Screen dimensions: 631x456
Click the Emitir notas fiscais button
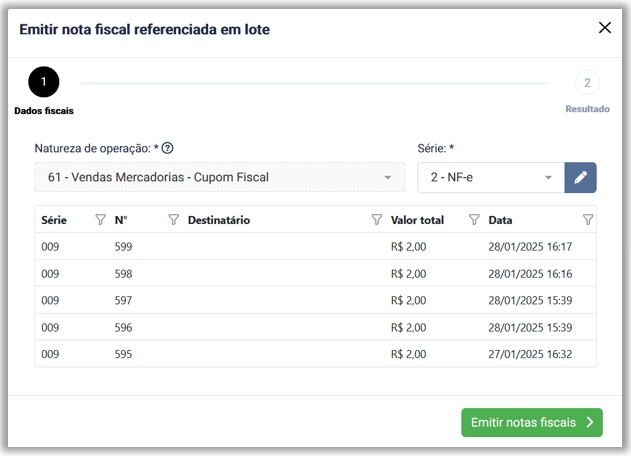(532, 423)
